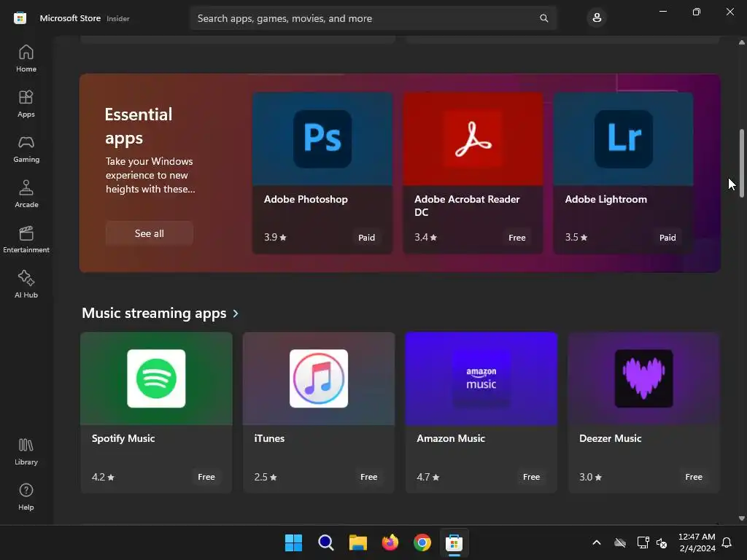Open the user account profile icon
Image resolution: width=747 pixels, height=560 pixels.
(x=597, y=18)
